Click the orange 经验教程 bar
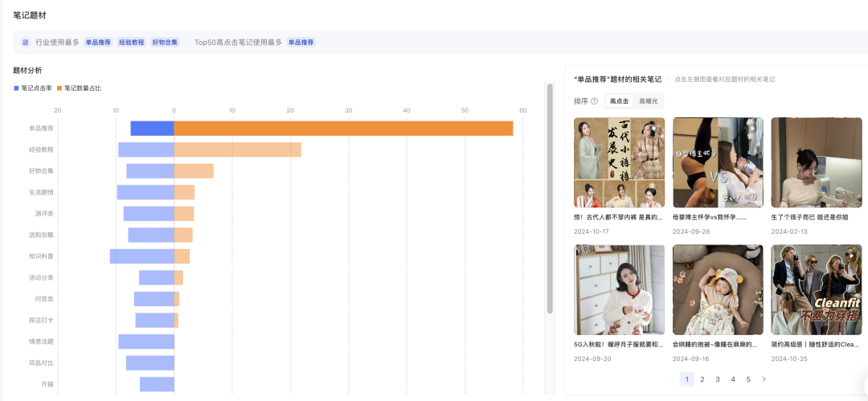 (x=237, y=149)
